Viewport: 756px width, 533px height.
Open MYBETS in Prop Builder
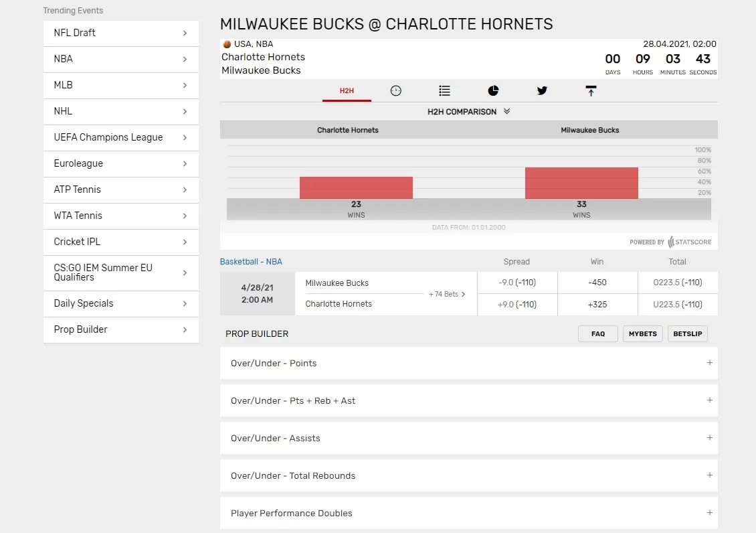tap(643, 333)
